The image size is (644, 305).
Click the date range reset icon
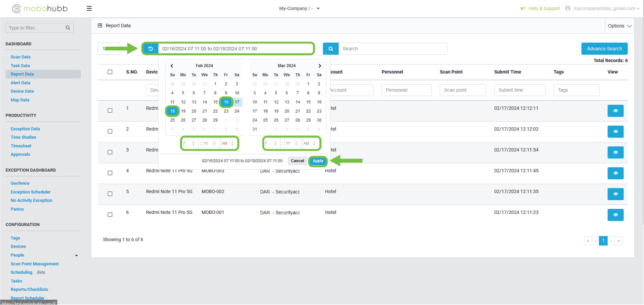[x=151, y=49]
